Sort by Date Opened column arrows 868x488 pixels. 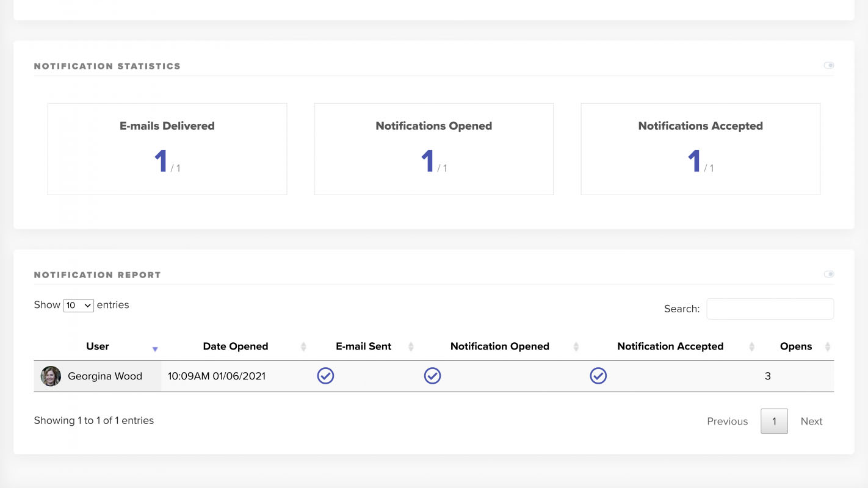303,346
